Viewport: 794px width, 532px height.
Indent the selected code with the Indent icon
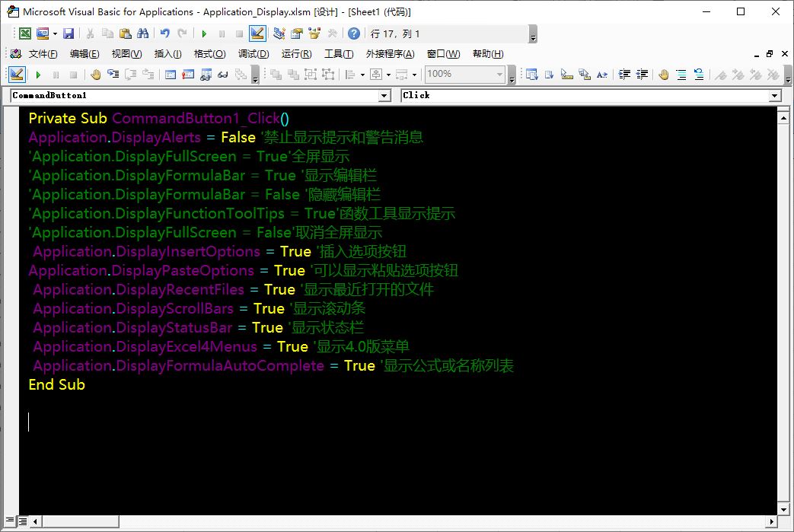point(624,75)
